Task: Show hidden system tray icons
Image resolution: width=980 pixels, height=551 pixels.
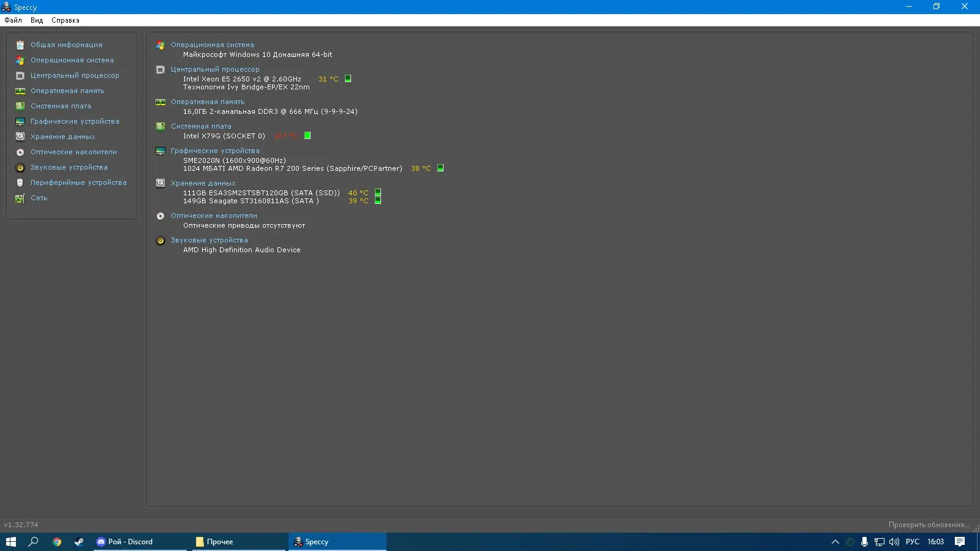Action: click(835, 542)
